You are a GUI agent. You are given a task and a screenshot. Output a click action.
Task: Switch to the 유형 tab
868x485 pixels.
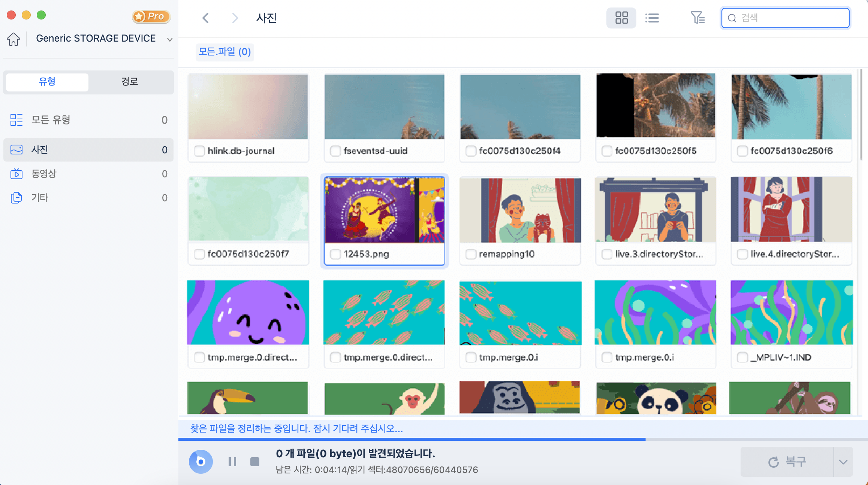point(46,82)
